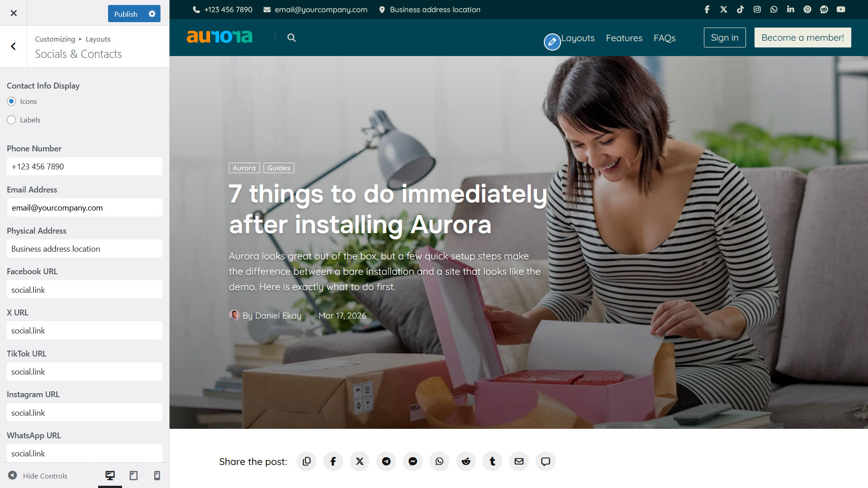
Task: Click the Reddit icon in top bar
Action: (x=824, y=9)
